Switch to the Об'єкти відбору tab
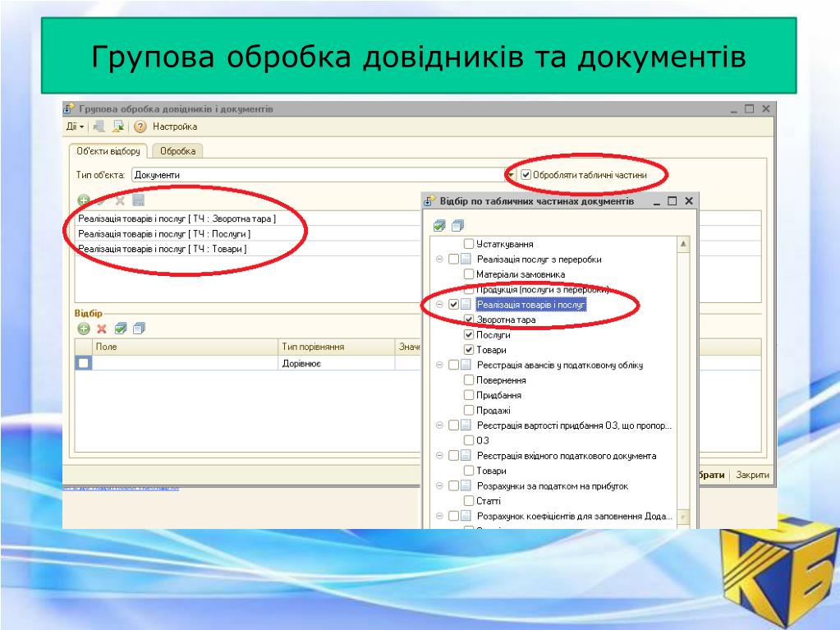The height and width of the screenshot is (630, 840). [108, 151]
